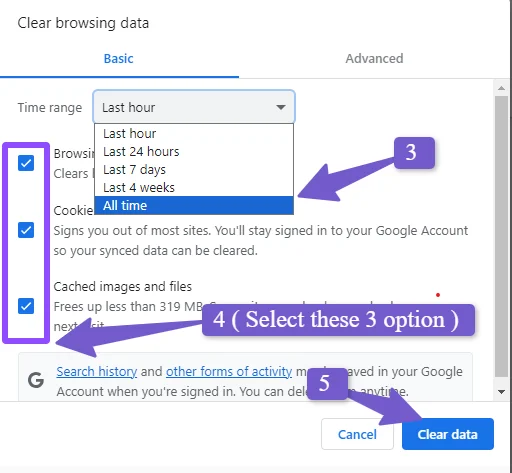Uncheck the Cookies checkbox
Screen dimensions: 512x473
[x=26, y=230]
